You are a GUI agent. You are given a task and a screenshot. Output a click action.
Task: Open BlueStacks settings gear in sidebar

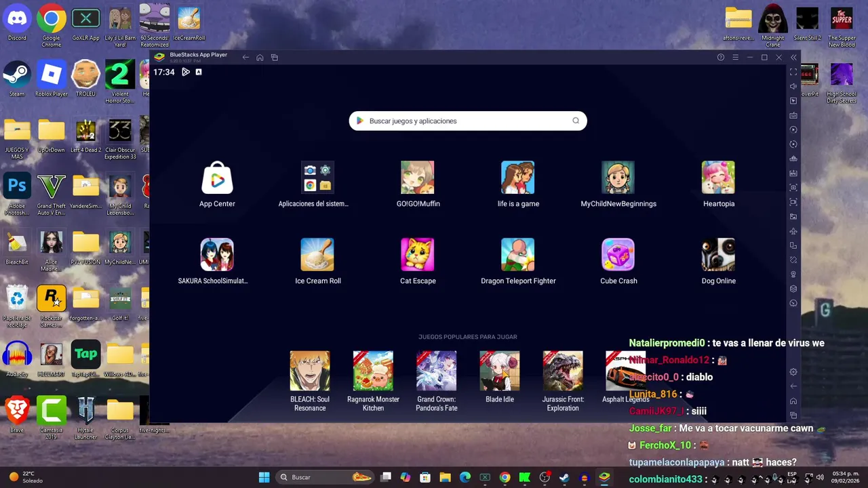[793, 372]
